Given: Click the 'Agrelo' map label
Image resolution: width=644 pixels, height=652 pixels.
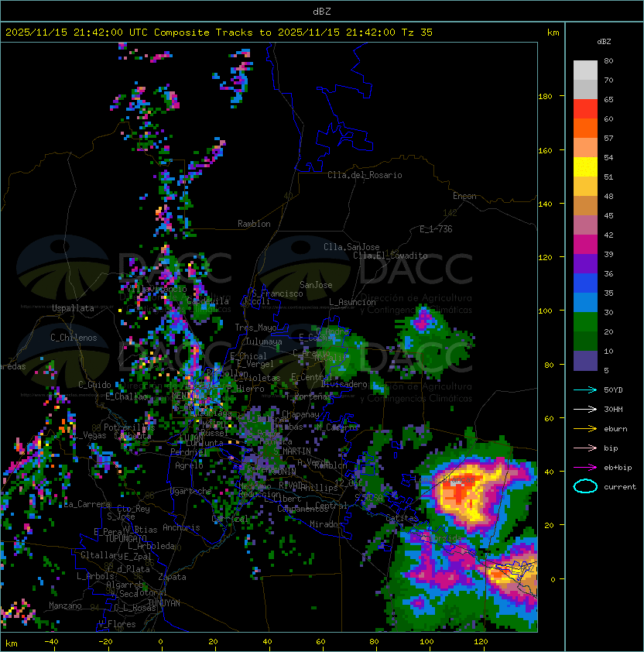Looking at the screenshot, I should point(189,465).
